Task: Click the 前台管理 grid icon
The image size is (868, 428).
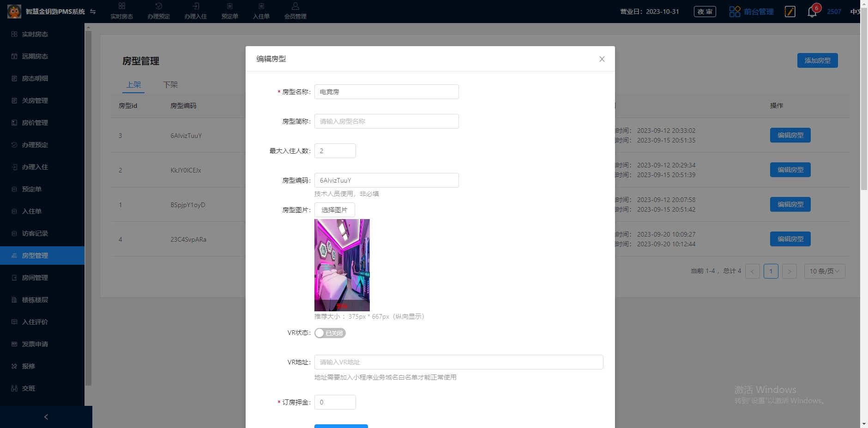Action: point(735,12)
